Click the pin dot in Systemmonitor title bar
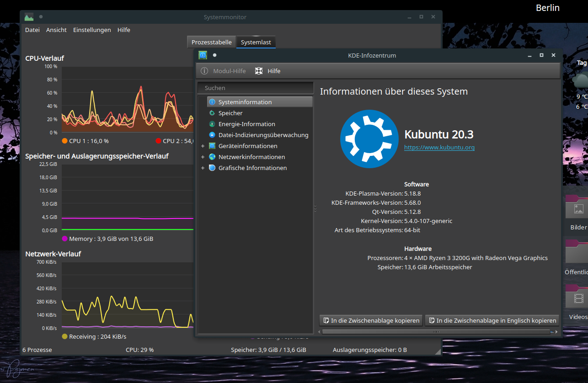The image size is (588, 383). [x=41, y=17]
